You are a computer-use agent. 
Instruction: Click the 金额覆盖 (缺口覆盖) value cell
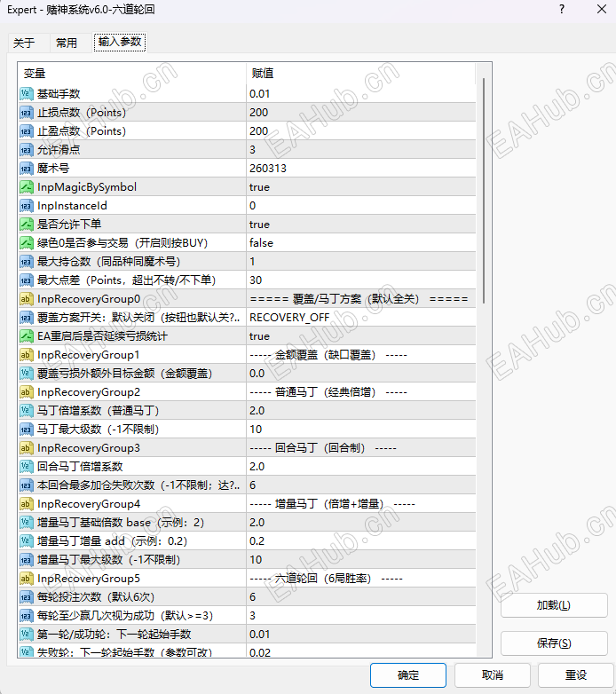tap(361, 354)
